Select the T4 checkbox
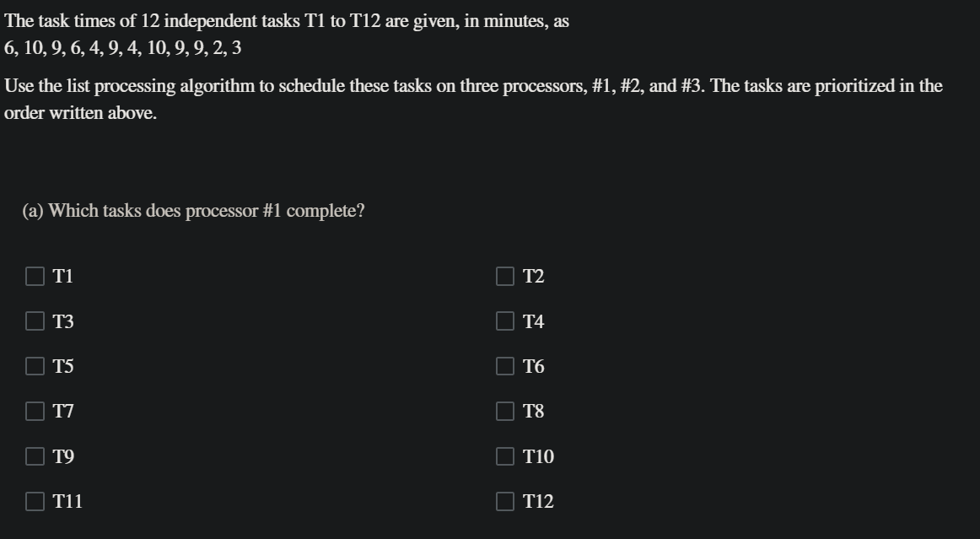Screen dimensions: 980x539 click(x=504, y=321)
